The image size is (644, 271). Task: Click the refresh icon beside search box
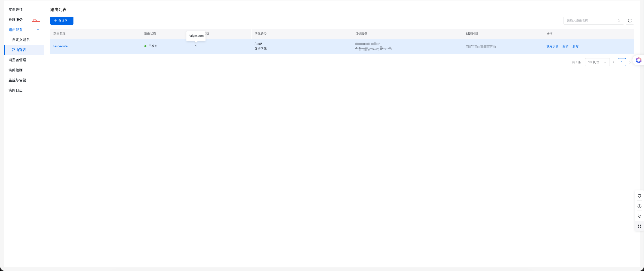630,21
